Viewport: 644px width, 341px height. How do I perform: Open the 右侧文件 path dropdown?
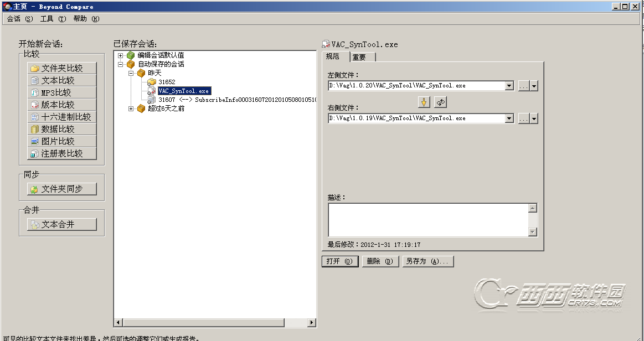[x=509, y=118]
